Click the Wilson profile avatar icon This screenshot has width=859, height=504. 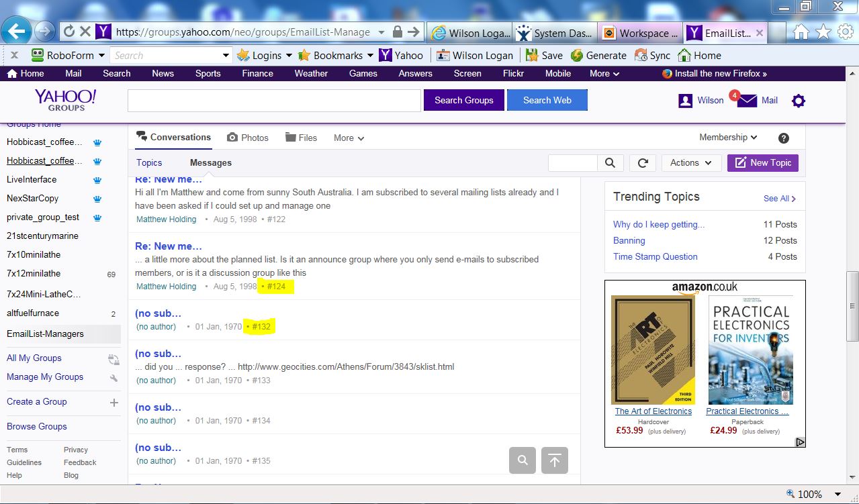pos(685,101)
